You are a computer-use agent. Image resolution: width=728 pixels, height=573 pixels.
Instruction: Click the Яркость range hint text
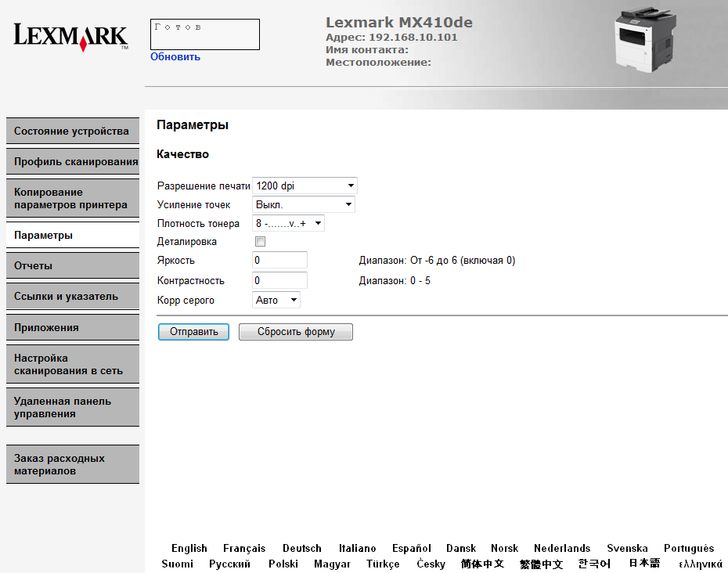point(437,260)
